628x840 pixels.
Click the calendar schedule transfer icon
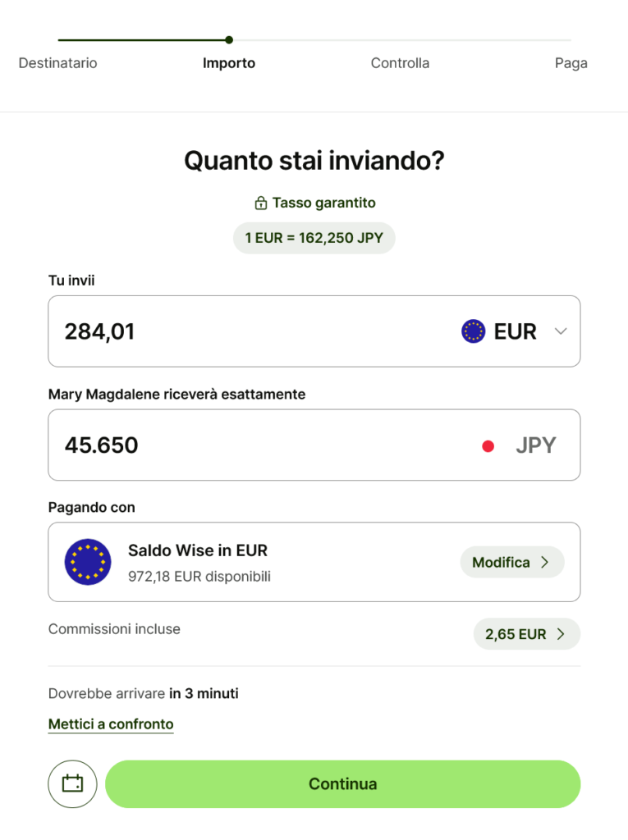coord(72,783)
